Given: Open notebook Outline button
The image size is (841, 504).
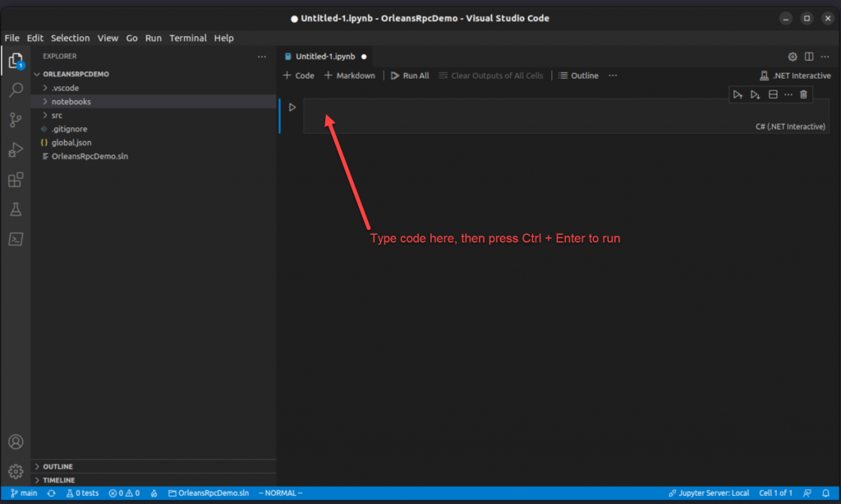Looking at the screenshot, I should pyautogui.click(x=578, y=76).
